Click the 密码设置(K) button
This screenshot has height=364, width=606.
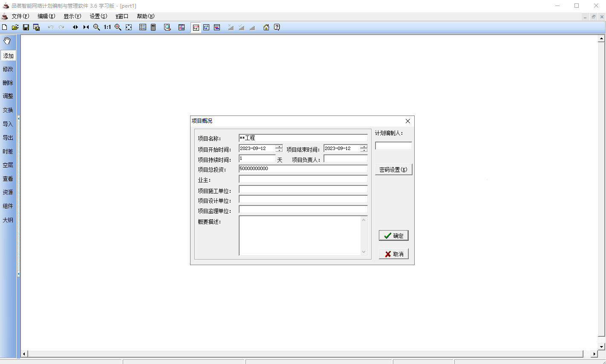tap(393, 170)
